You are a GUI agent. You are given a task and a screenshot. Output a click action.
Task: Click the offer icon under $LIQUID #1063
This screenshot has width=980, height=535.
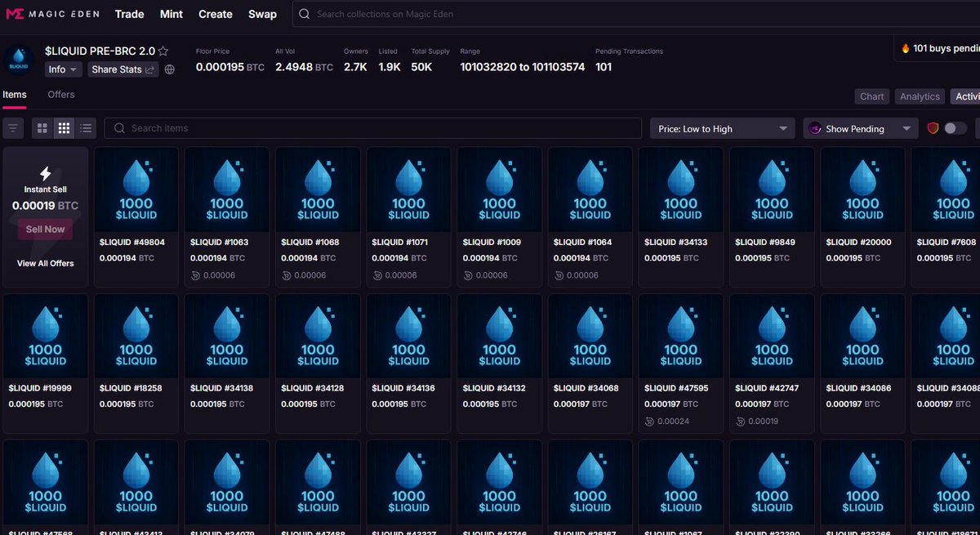(195, 275)
